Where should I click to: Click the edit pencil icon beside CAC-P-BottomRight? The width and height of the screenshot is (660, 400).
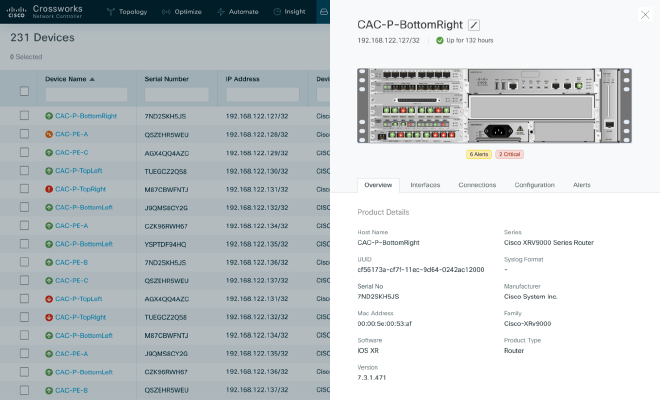point(474,25)
